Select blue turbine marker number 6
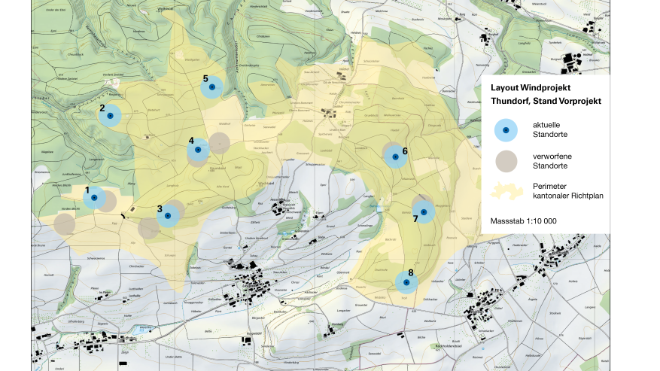This screenshot has height=371, width=660. (395, 157)
